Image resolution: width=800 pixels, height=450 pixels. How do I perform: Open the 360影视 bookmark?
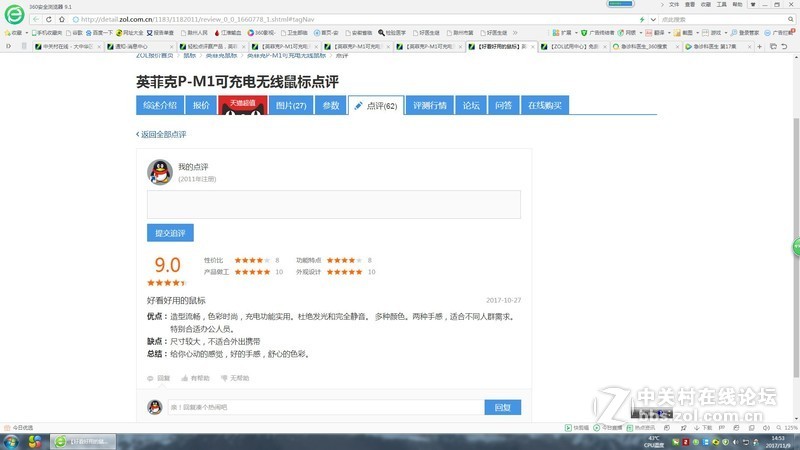(261, 33)
